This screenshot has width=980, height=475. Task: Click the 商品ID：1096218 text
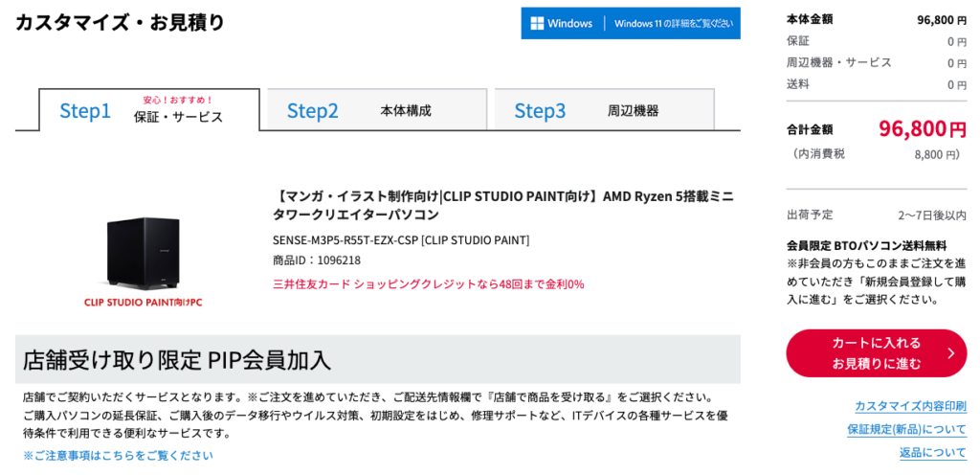(317, 260)
